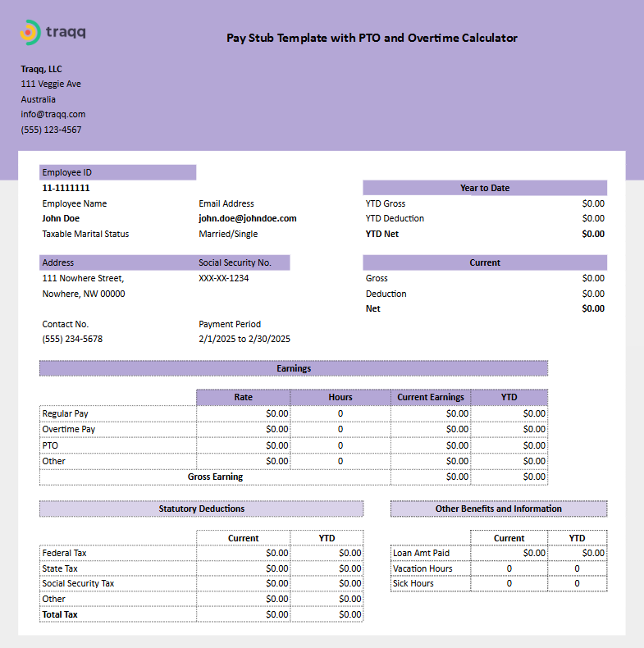The height and width of the screenshot is (648, 644).
Task: Click the State Tax YTD cell
Action: click(x=327, y=568)
